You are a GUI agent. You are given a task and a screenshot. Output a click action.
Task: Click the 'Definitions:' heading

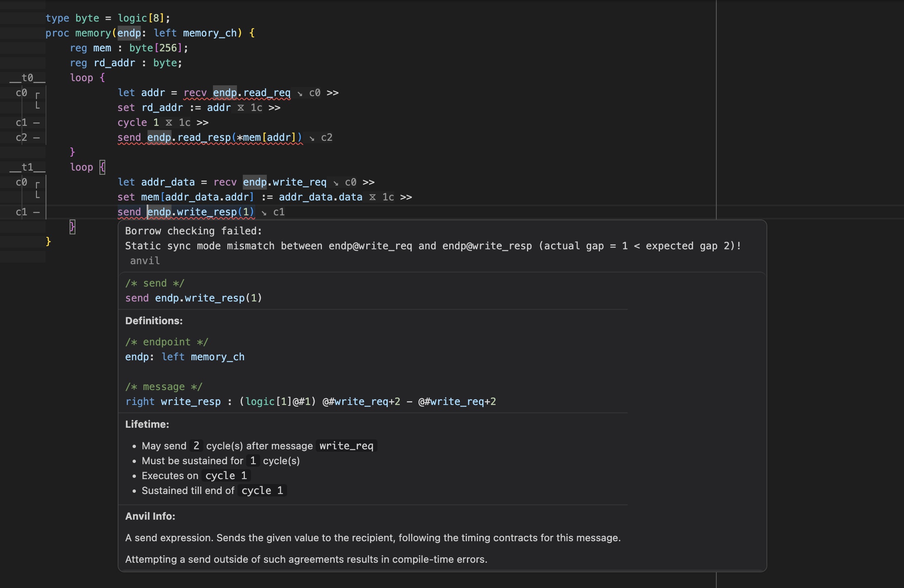(154, 321)
